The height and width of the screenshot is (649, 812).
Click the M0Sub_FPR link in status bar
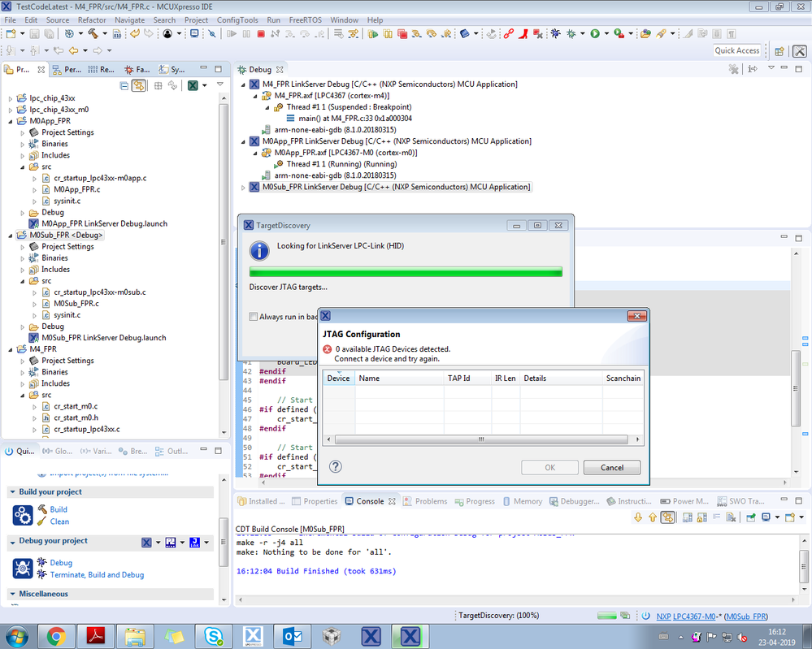746,617
